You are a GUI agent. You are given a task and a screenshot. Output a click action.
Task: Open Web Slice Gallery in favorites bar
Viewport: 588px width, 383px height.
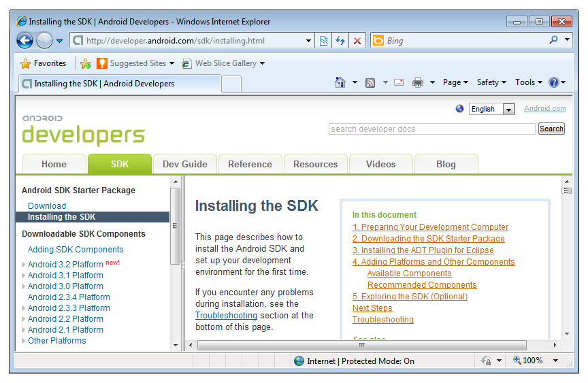tap(223, 63)
